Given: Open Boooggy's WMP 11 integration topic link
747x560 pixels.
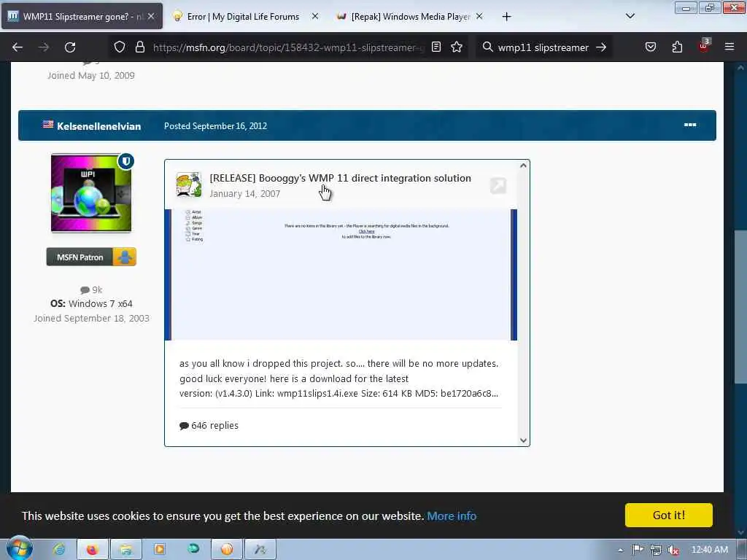Looking at the screenshot, I should point(340,178).
